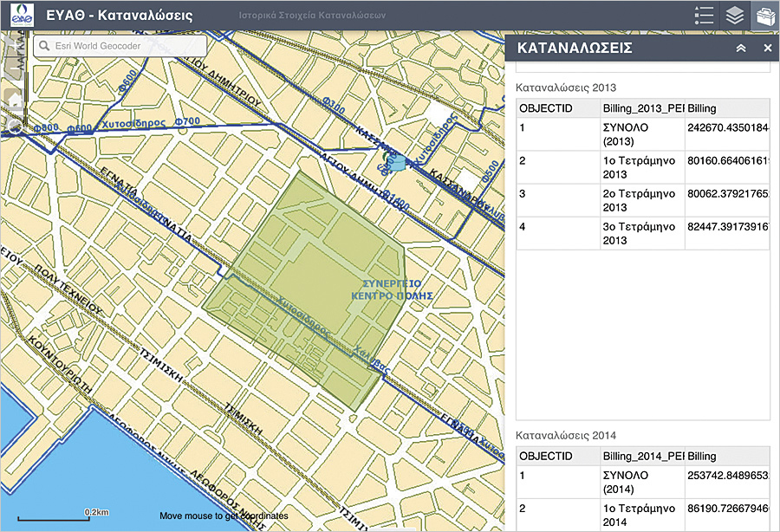Click the Billing_2013_PER column header
The image size is (780, 532).
coord(641,107)
